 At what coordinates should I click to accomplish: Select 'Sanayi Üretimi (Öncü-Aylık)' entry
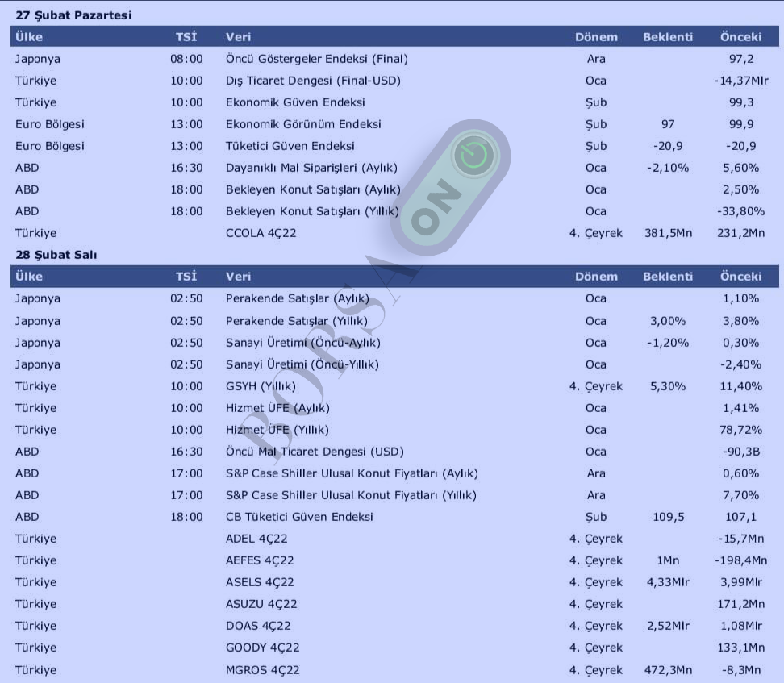(303, 343)
